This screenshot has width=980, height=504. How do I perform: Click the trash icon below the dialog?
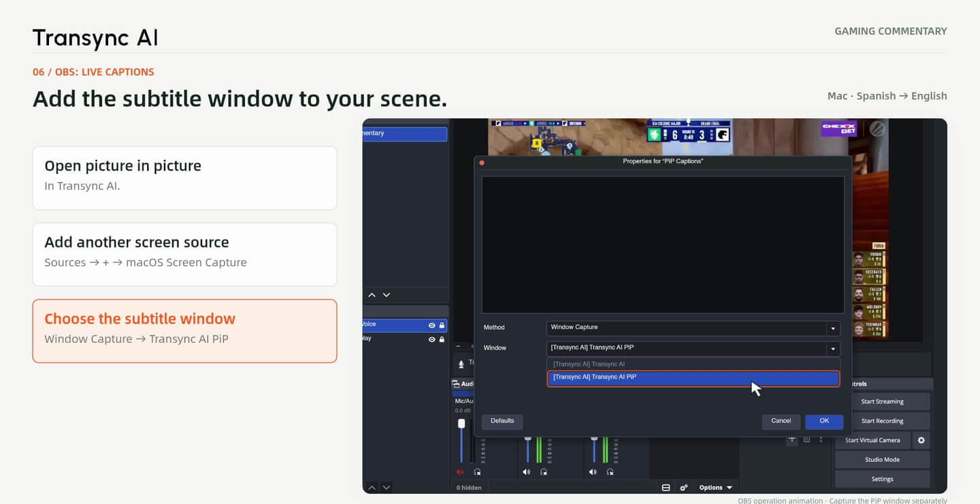(x=806, y=439)
